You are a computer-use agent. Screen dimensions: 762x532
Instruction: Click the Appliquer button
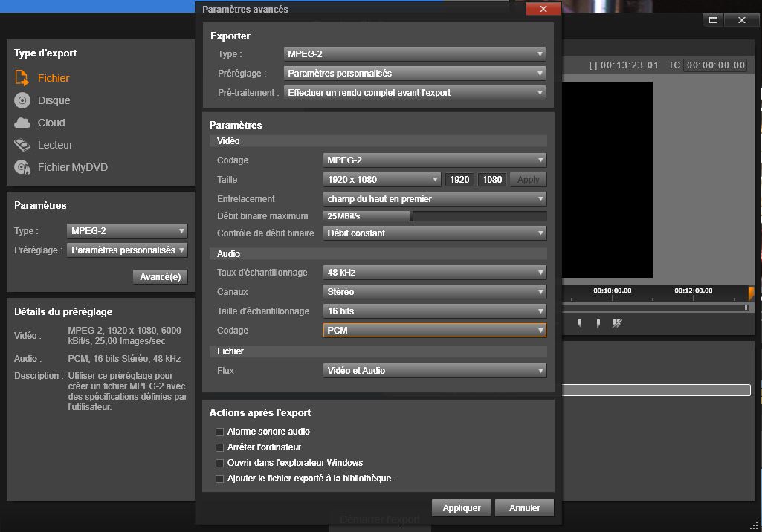461,507
